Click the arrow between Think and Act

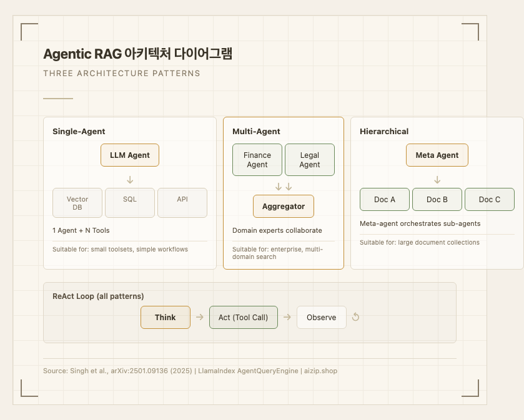200,317
